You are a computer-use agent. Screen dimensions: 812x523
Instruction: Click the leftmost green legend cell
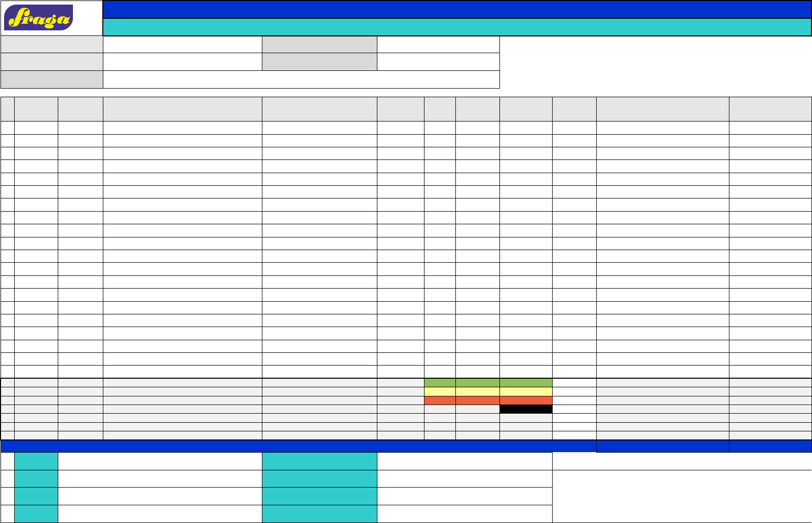440,383
